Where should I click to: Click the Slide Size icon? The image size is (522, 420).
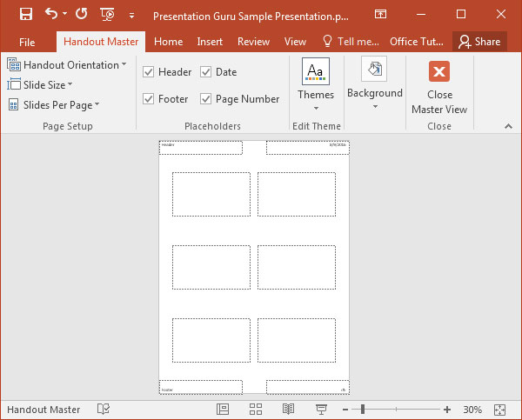(x=14, y=84)
